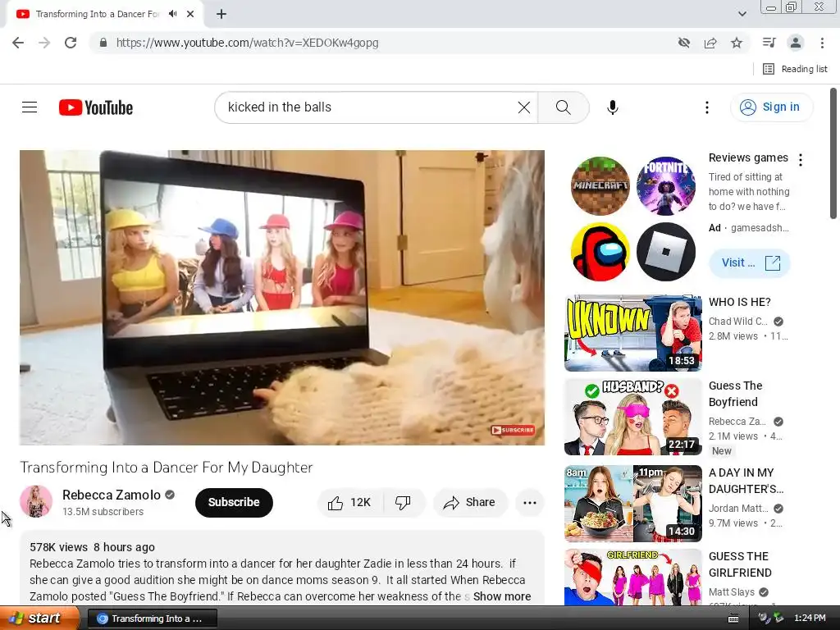
Task: Expand description with Show more
Action: click(x=502, y=596)
